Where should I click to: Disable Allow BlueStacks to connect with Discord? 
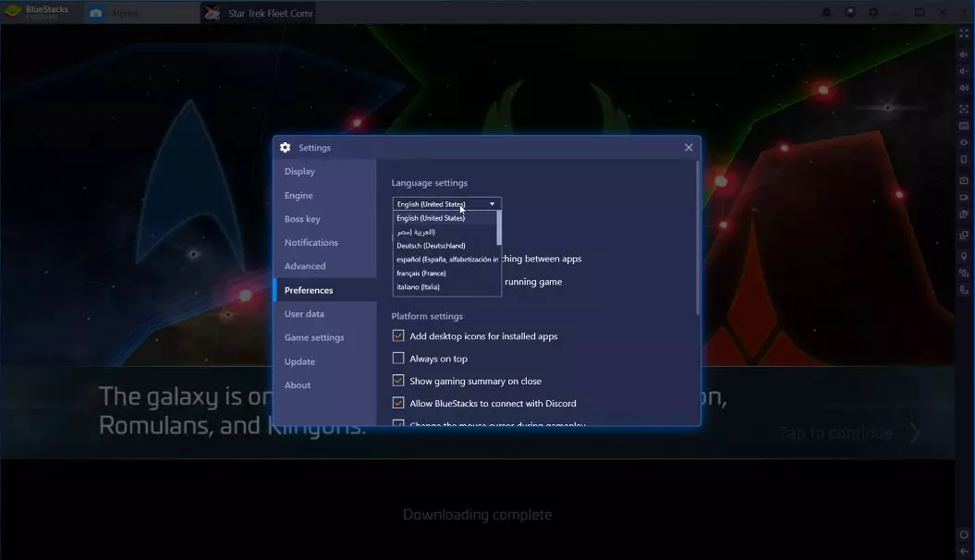398,403
